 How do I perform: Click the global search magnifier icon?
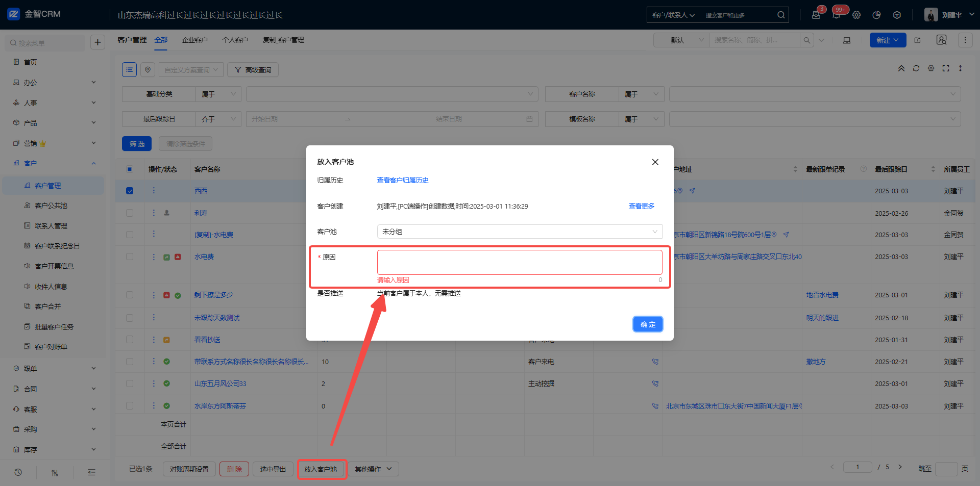click(781, 15)
